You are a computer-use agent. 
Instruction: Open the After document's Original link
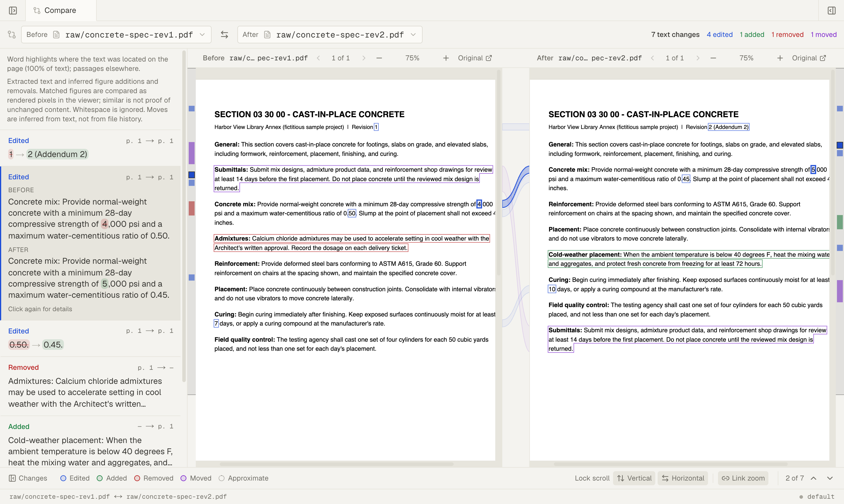(x=809, y=58)
